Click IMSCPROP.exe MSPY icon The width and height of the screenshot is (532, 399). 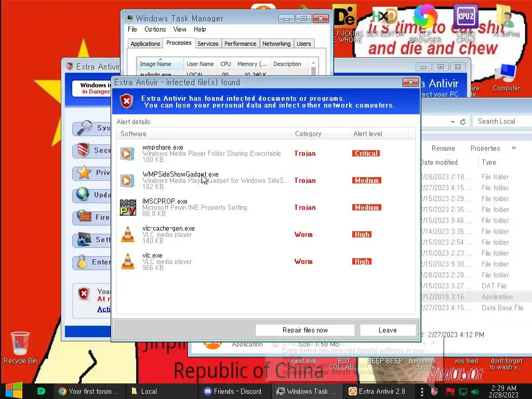pos(128,208)
